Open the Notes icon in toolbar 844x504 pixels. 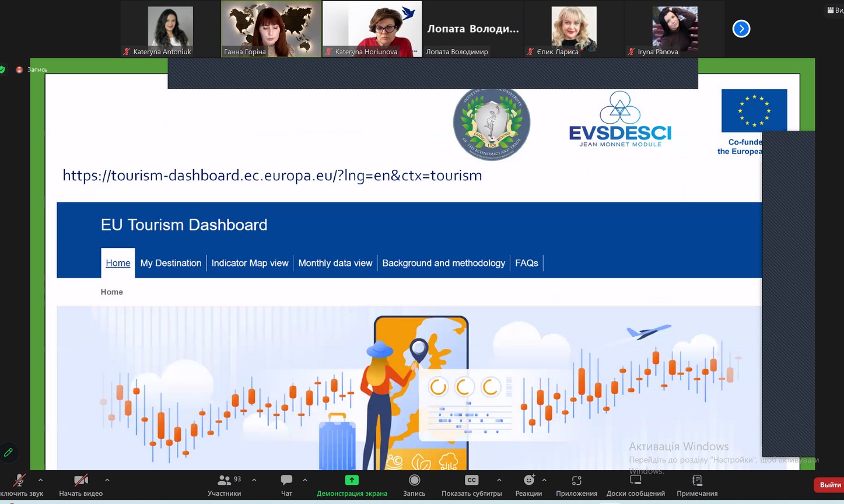pyautogui.click(x=697, y=481)
